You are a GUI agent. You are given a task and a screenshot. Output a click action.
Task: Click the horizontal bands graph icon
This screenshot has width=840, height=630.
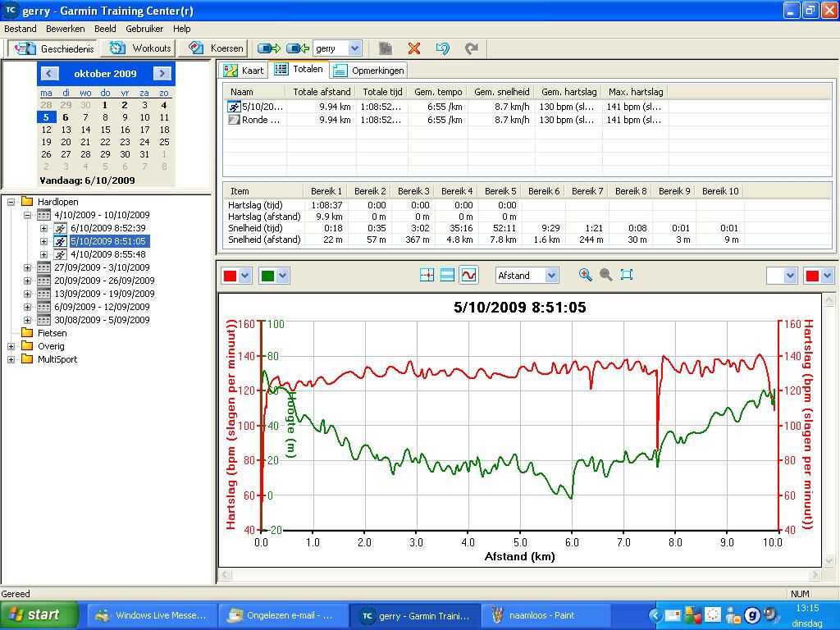447,275
